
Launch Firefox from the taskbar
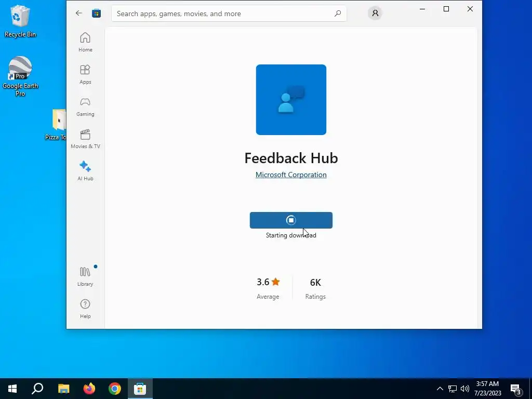pos(89,389)
